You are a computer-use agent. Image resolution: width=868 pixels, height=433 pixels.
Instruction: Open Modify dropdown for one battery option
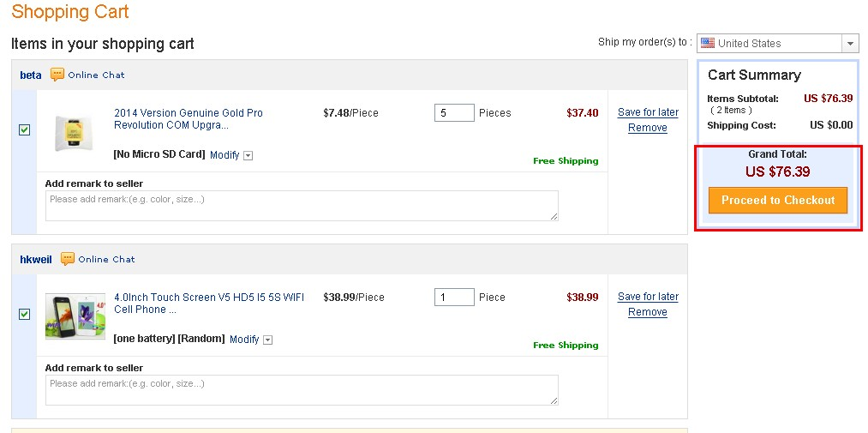click(x=267, y=340)
